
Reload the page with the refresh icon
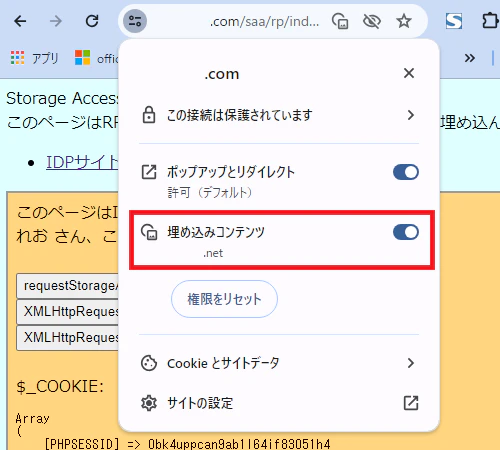(92, 21)
